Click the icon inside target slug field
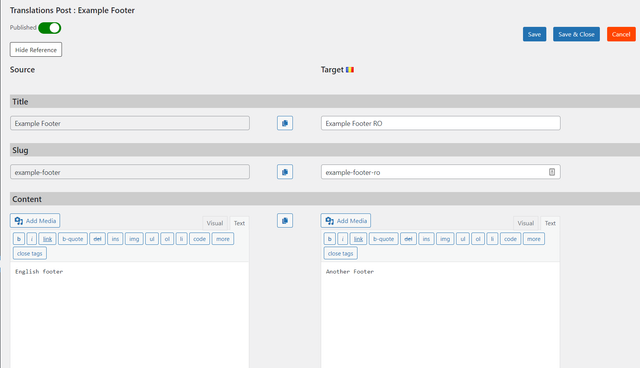The width and height of the screenshot is (640, 368). [552, 172]
